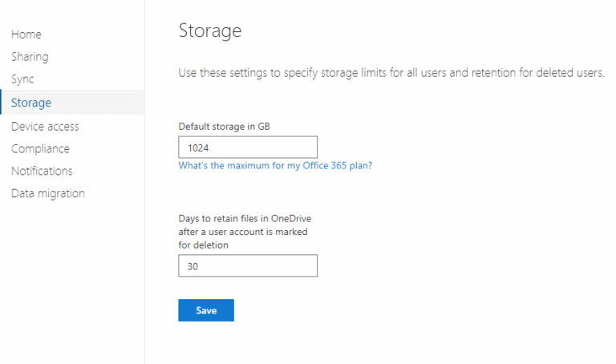Open Notifications settings

point(42,171)
